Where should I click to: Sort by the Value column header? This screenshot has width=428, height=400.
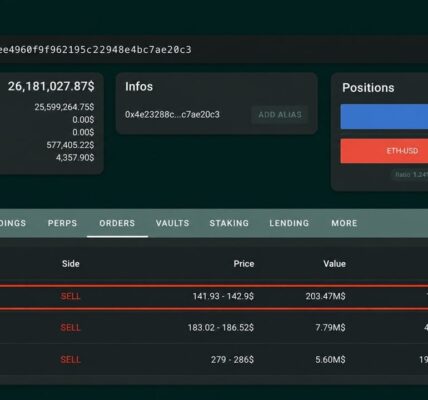(334, 264)
